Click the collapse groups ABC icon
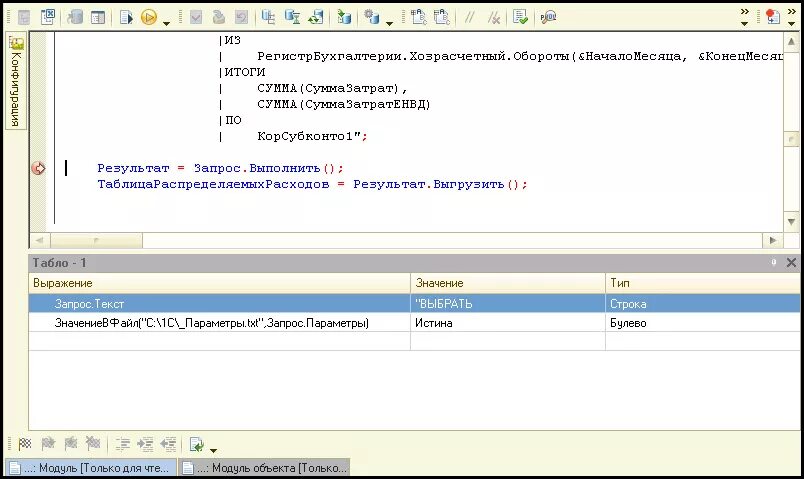 tap(441, 17)
